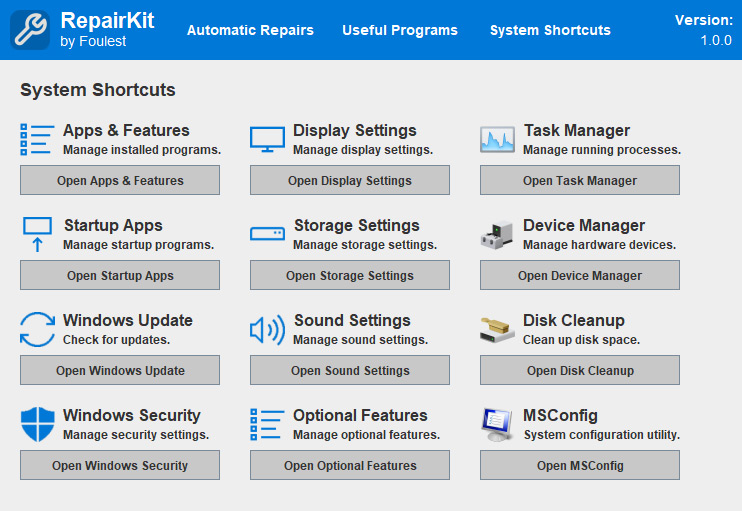Click the Open MSConfig button

(x=580, y=466)
